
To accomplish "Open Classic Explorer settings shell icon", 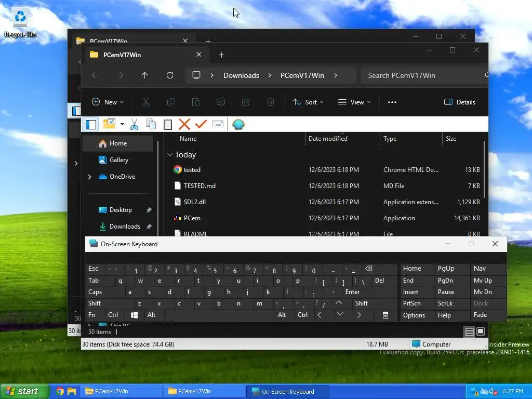I will tap(238, 125).
